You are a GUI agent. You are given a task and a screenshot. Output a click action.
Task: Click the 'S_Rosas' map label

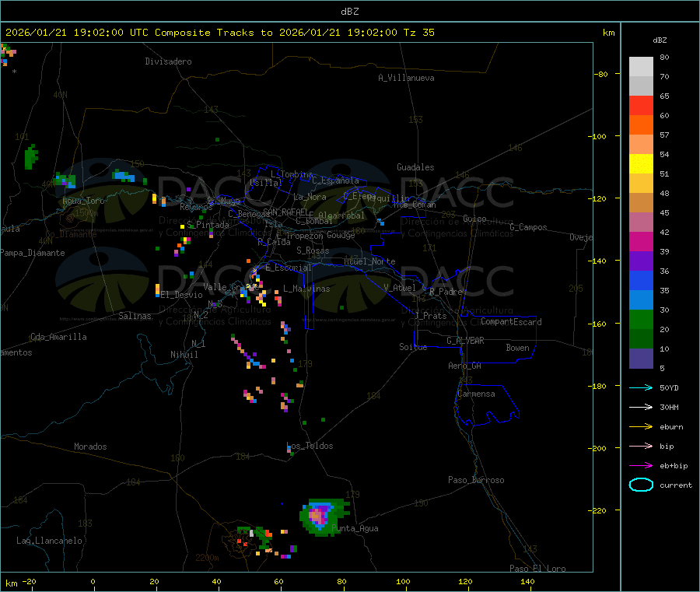click(313, 250)
